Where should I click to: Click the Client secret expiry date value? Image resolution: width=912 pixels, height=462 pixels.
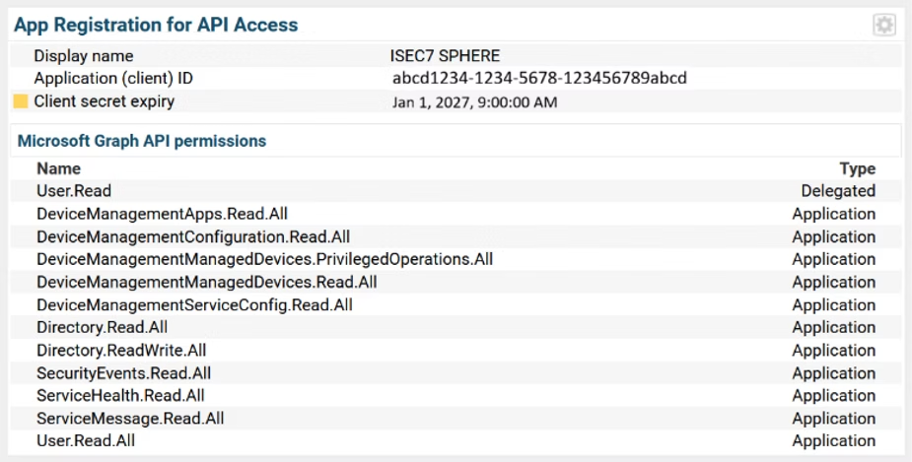pyautogui.click(x=475, y=102)
